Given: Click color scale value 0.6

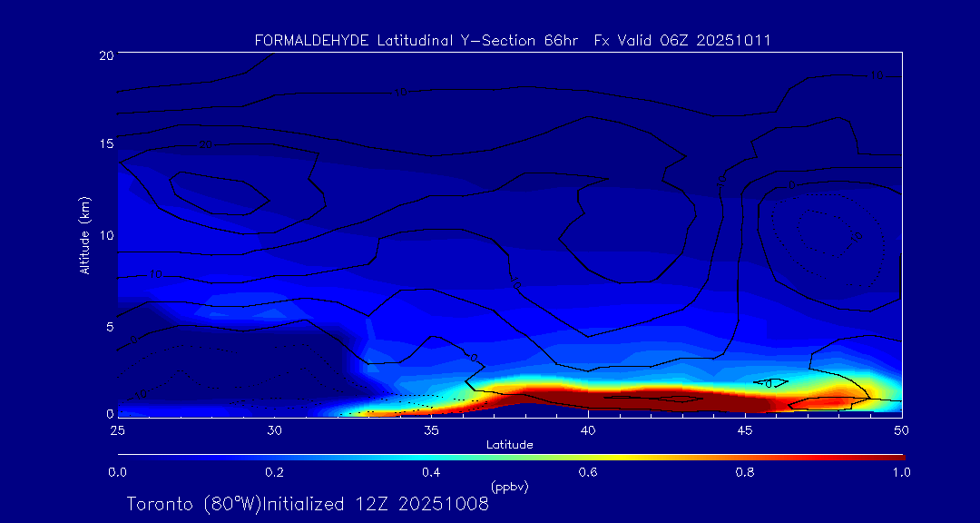Looking at the screenshot, I should (588, 472).
